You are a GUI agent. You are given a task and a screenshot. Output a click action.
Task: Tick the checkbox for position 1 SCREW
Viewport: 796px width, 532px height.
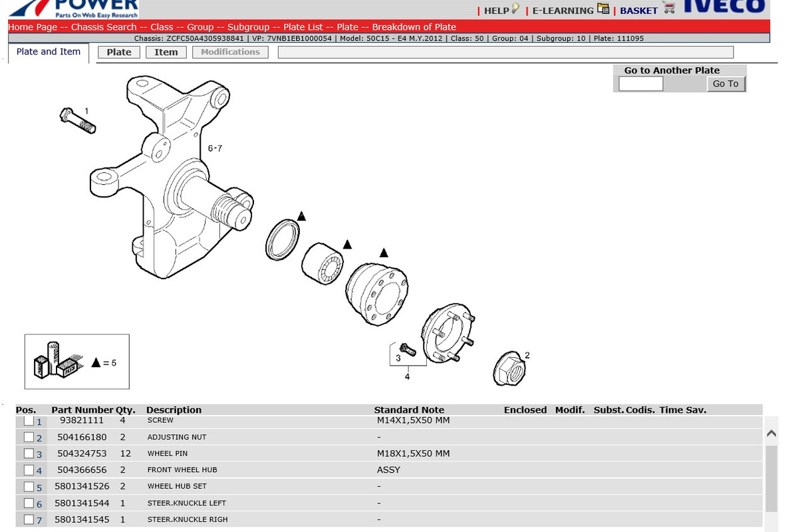[x=29, y=421]
